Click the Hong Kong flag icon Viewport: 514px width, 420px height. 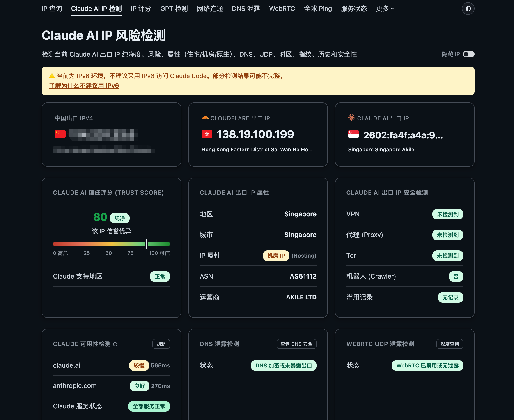[207, 134]
